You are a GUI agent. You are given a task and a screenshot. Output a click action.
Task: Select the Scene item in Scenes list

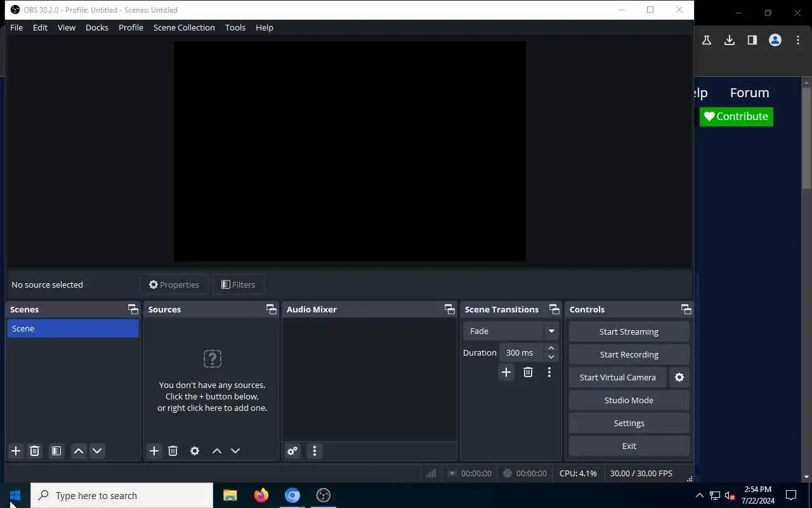[x=73, y=328]
